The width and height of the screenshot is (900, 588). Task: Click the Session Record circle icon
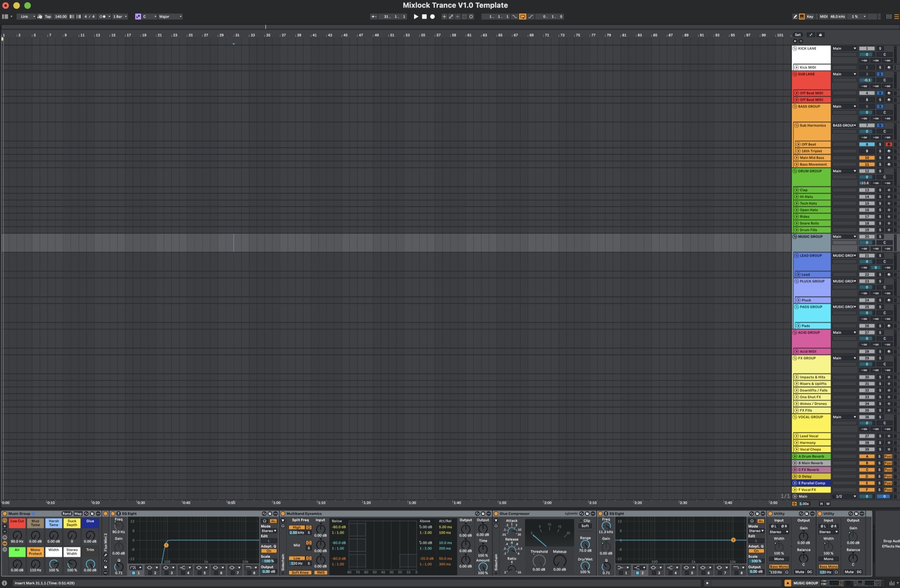(x=471, y=16)
